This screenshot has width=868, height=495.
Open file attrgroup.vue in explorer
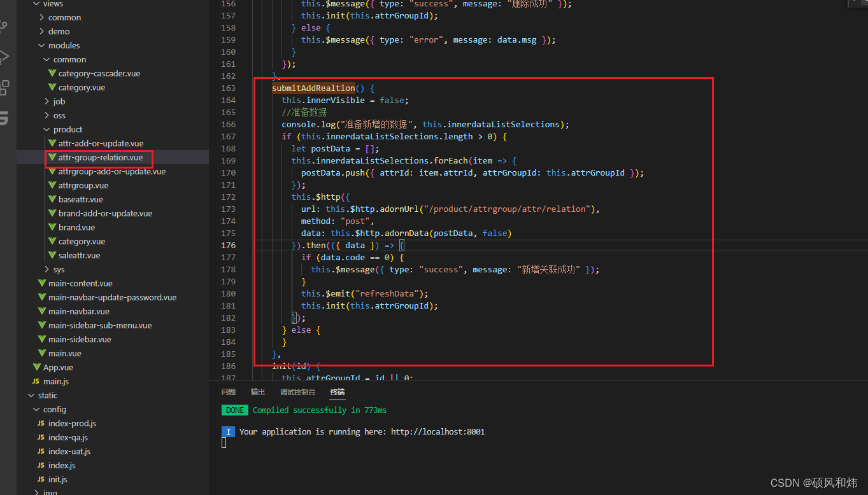coord(83,186)
